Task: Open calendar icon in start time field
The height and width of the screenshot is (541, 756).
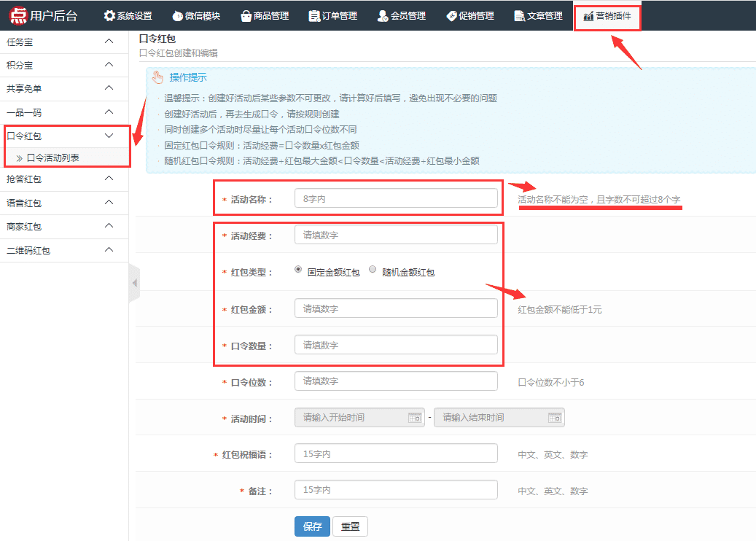Action: click(x=414, y=418)
